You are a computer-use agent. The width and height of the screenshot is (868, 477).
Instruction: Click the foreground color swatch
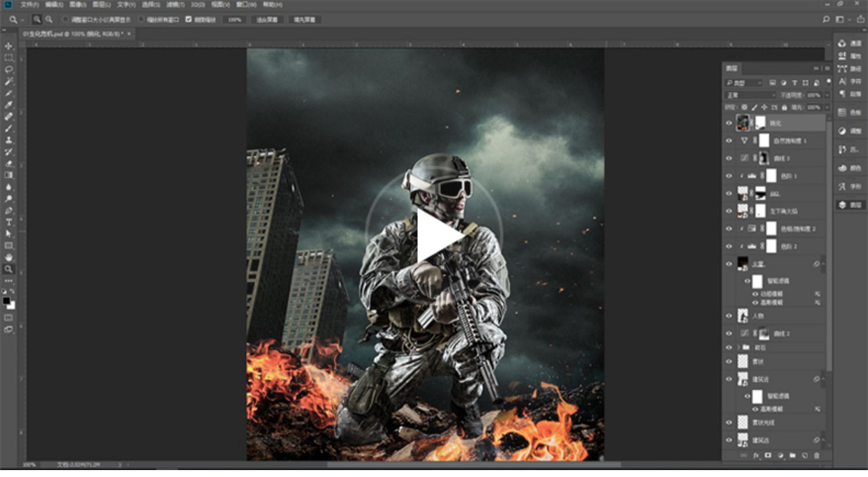(x=6, y=301)
